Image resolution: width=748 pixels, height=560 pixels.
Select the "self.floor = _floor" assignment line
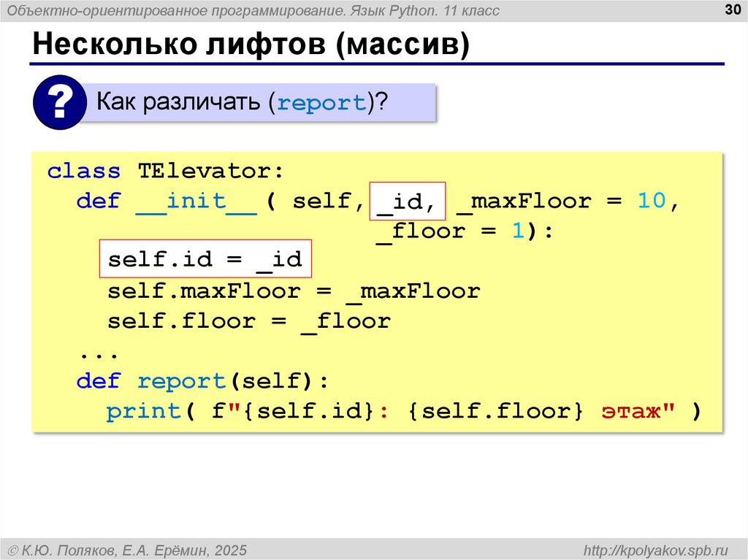point(249,321)
